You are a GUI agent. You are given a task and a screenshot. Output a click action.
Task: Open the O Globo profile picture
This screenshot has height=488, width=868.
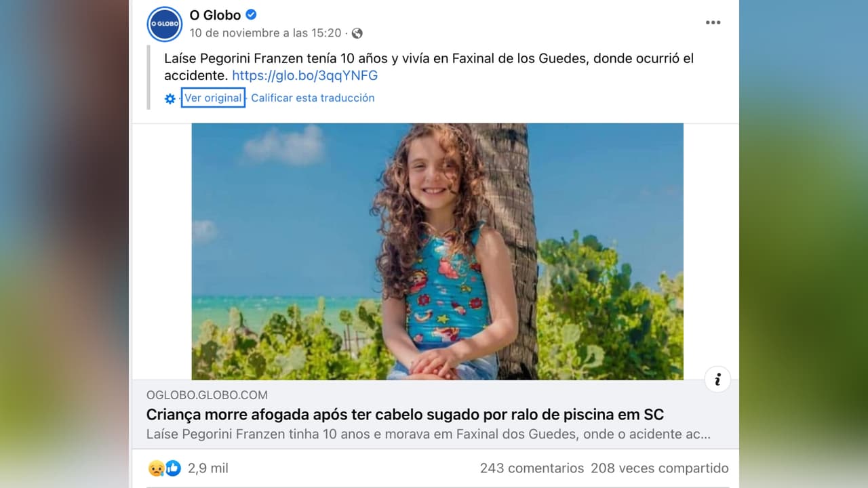click(x=165, y=24)
